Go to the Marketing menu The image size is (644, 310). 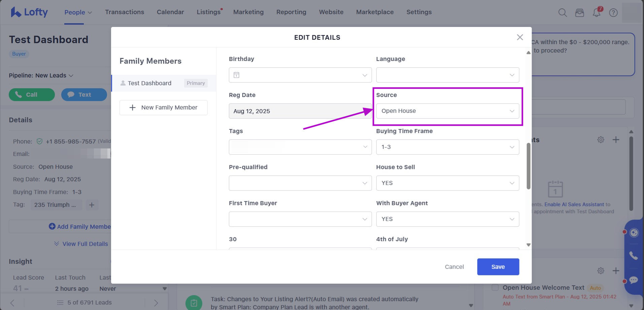pyautogui.click(x=248, y=12)
